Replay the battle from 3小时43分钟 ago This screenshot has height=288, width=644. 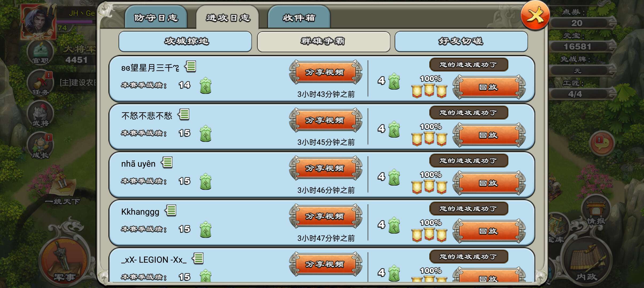[489, 87]
